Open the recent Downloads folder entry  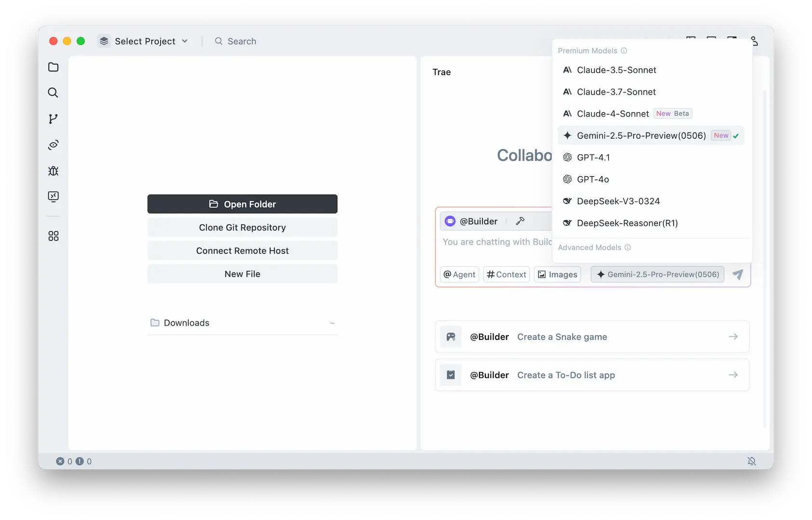coord(242,323)
